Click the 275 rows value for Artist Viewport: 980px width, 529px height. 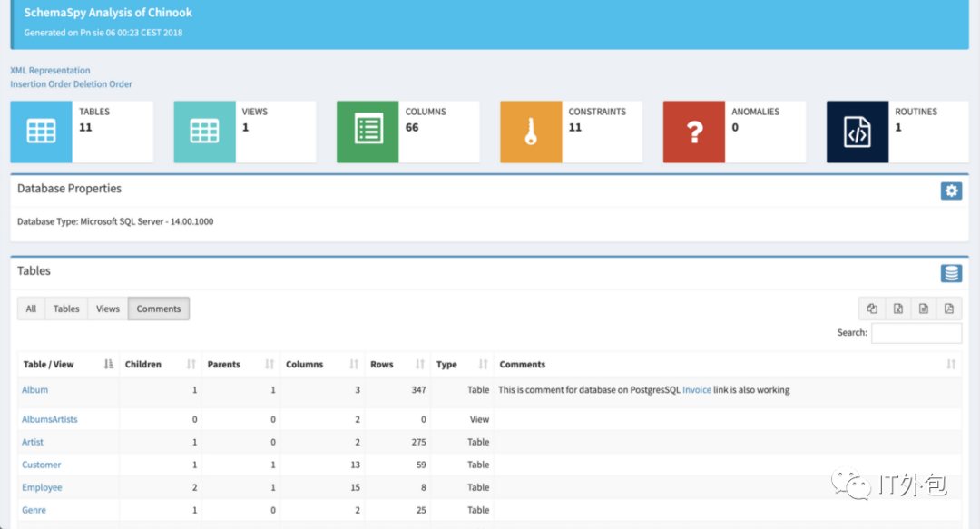click(x=418, y=442)
